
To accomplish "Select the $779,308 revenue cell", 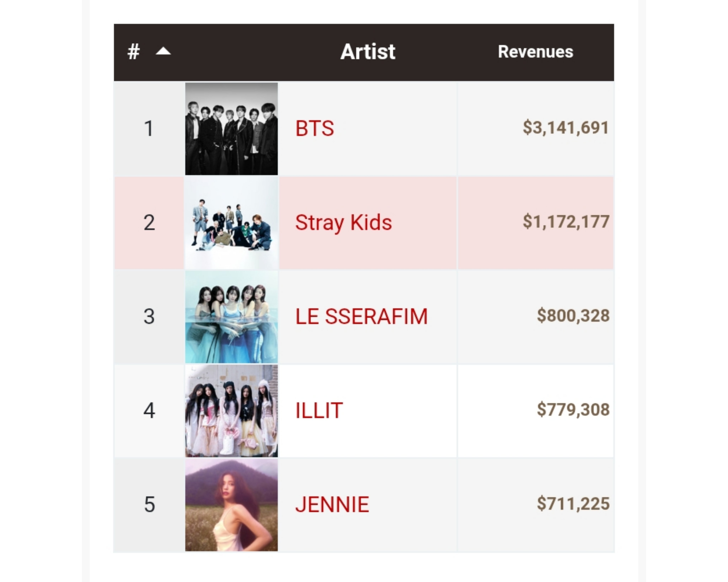I will click(x=536, y=411).
